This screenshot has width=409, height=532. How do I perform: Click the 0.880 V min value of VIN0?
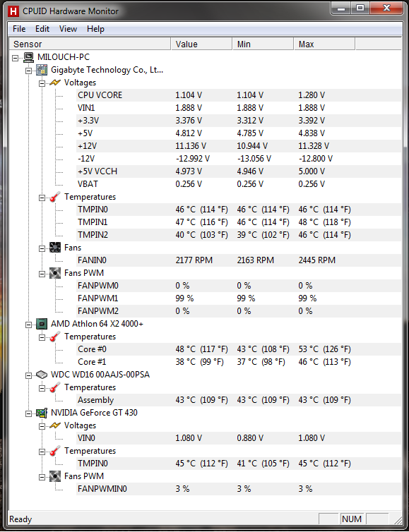click(250, 438)
